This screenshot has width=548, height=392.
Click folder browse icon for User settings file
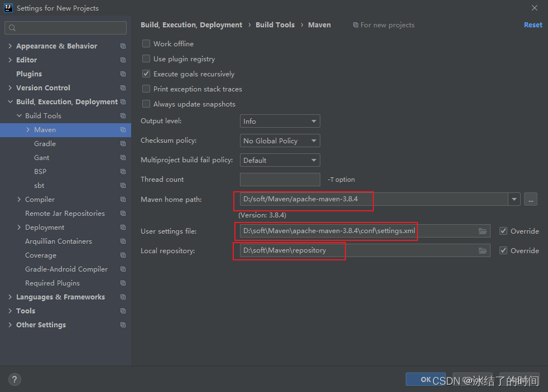pyautogui.click(x=483, y=231)
